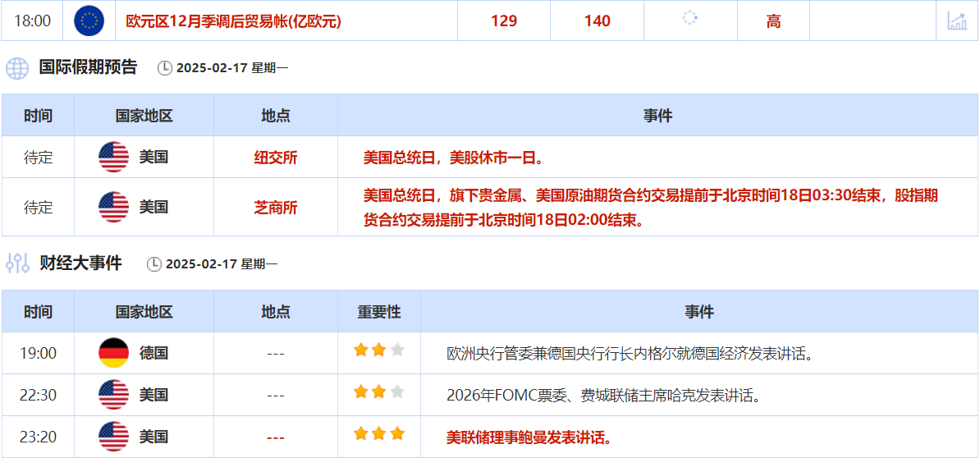
Task: Click the red --- location cell in the 23:20 row
Action: coord(276,437)
